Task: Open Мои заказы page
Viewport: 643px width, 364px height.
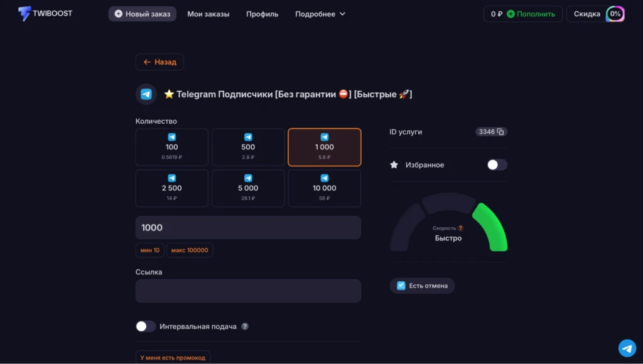Action: (208, 14)
